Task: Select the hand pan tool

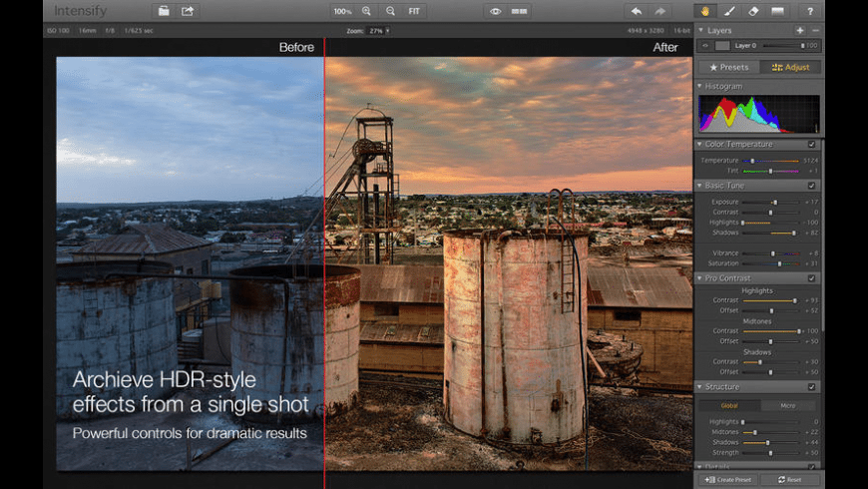Action: 705,11
